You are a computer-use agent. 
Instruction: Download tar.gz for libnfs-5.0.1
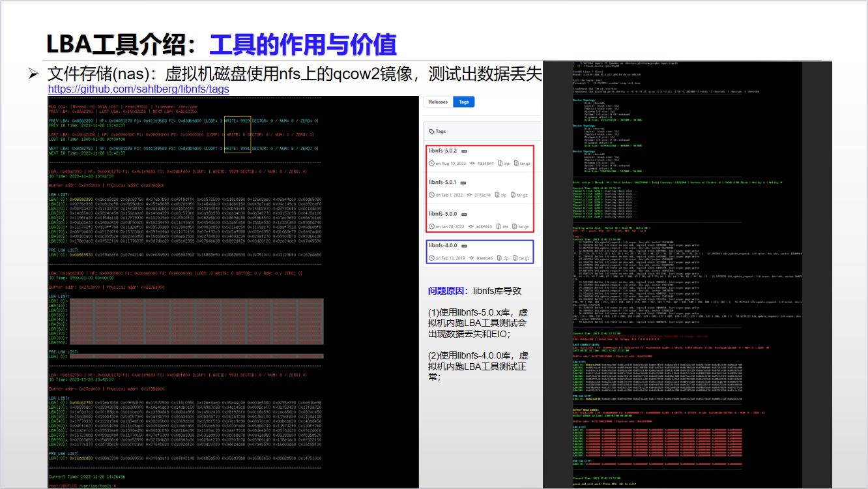pos(519,195)
